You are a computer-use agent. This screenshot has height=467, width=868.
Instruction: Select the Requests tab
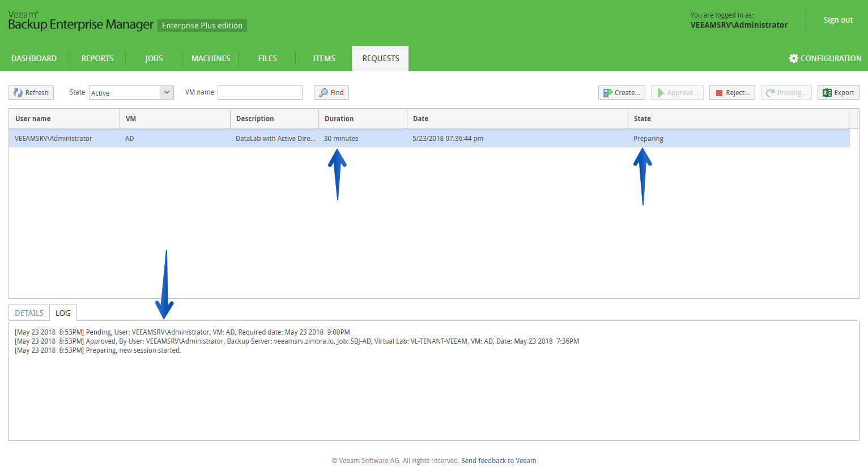tap(380, 58)
